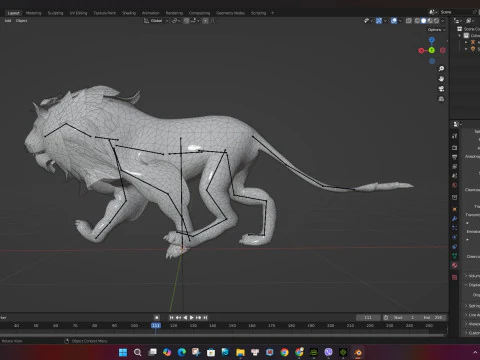The height and width of the screenshot is (360, 480).
Task: Switch to the Shading workspace tab
Action: [129, 13]
